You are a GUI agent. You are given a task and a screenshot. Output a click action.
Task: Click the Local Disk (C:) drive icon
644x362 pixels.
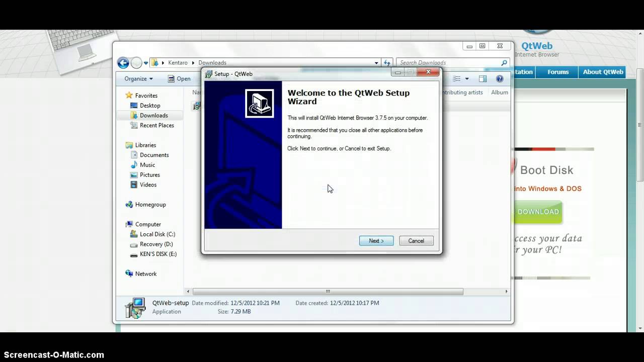[x=134, y=234]
